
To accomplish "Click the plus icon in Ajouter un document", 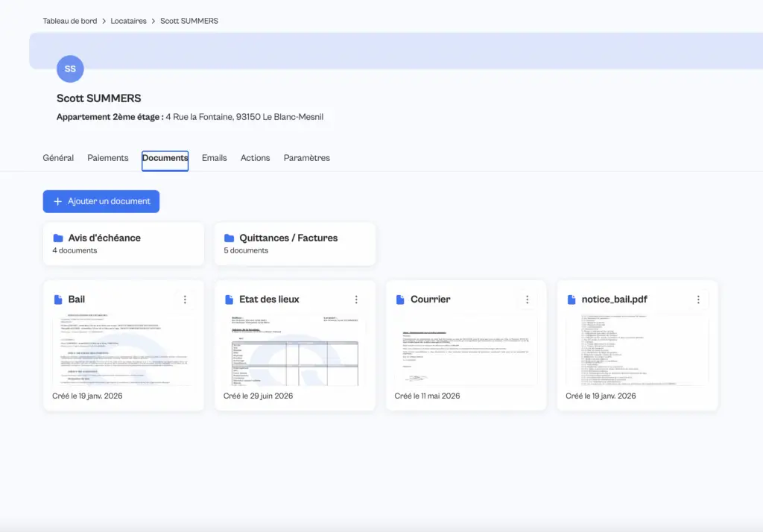I will (x=57, y=201).
